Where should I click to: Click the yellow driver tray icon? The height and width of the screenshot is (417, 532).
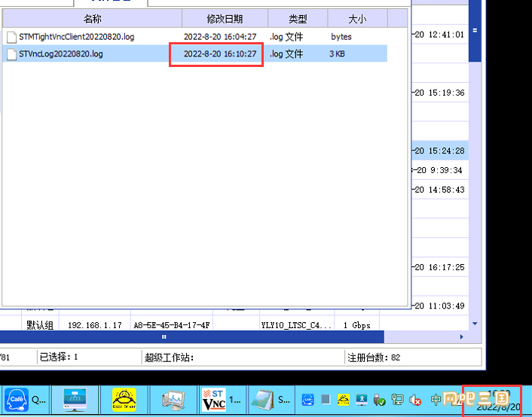[x=344, y=400]
